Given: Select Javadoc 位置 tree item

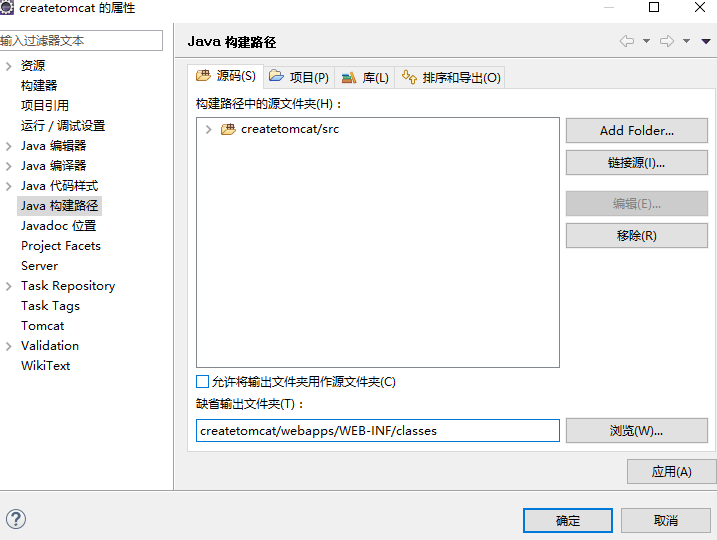Looking at the screenshot, I should (x=59, y=226).
